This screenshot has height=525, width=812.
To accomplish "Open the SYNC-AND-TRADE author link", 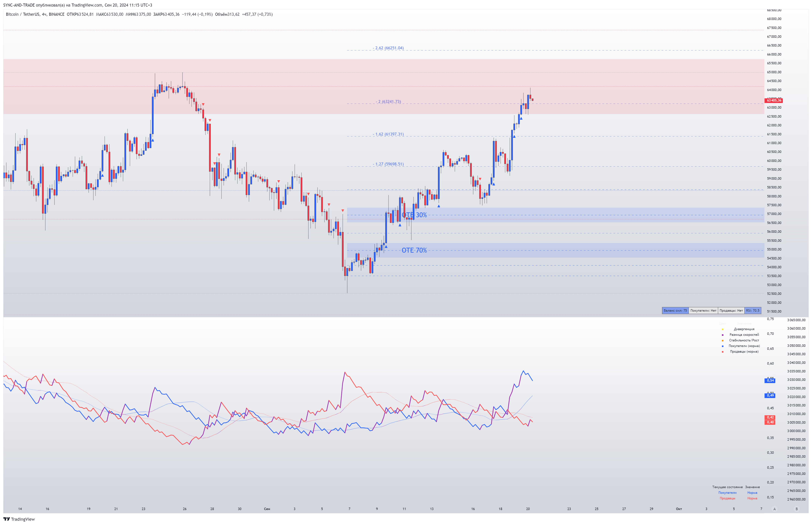I will point(19,5).
